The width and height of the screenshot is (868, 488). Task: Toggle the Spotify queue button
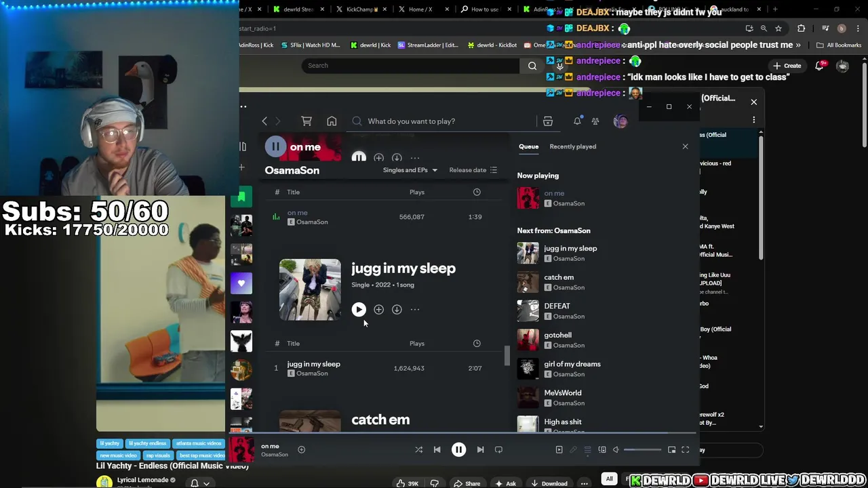[x=587, y=449]
